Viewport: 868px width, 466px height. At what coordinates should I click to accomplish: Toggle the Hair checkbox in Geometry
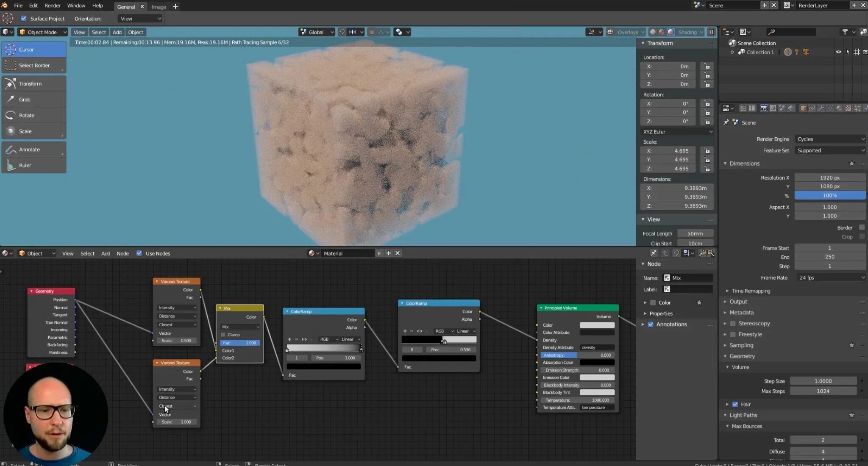coord(735,404)
